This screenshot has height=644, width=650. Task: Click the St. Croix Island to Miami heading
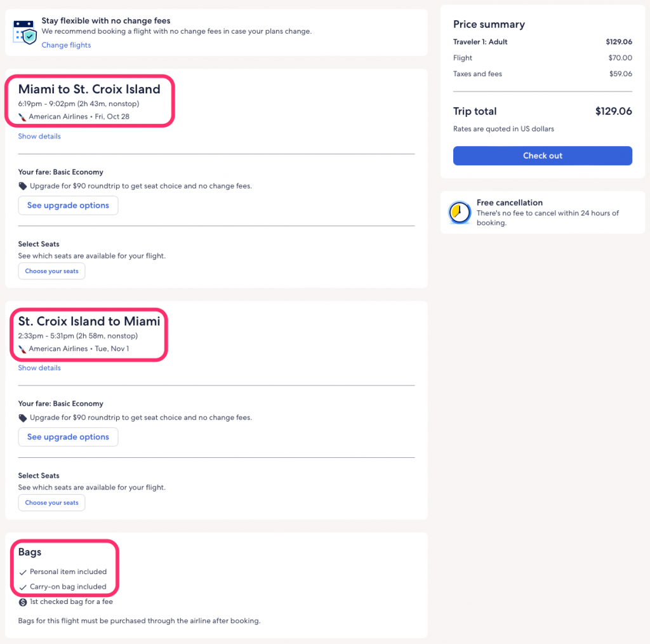click(89, 321)
